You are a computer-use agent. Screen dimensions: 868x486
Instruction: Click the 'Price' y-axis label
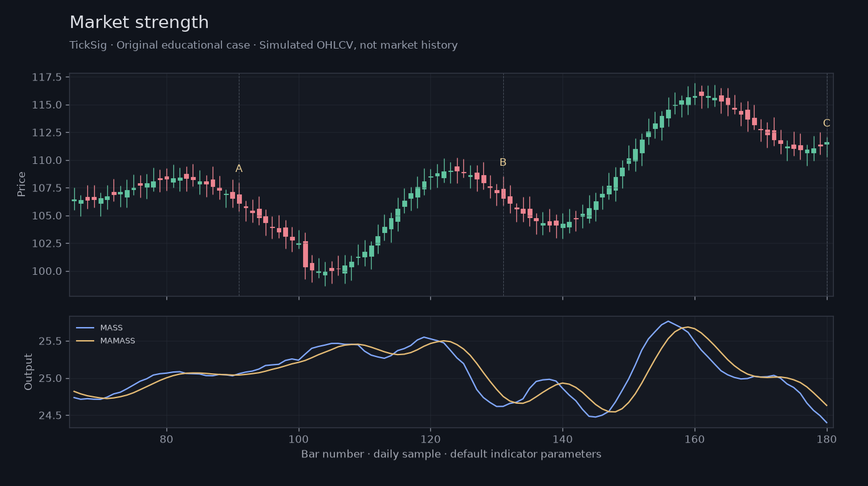point(22,184)
